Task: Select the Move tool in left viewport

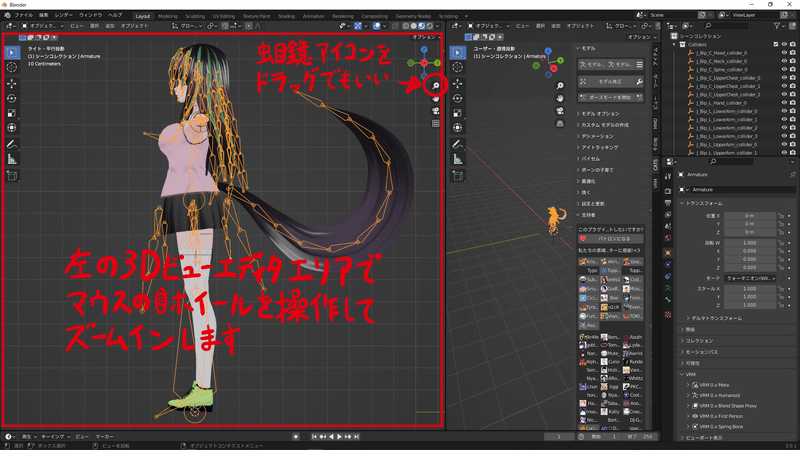Action: 12,83
